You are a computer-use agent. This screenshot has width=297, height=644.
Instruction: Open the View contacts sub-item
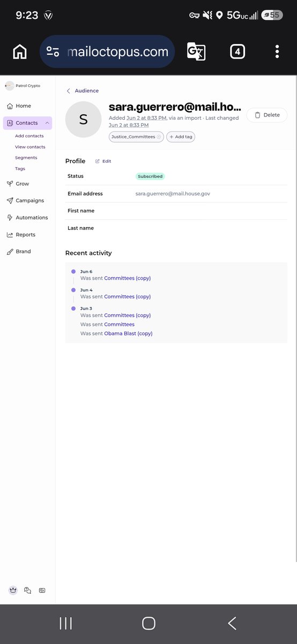coord(30,147)
